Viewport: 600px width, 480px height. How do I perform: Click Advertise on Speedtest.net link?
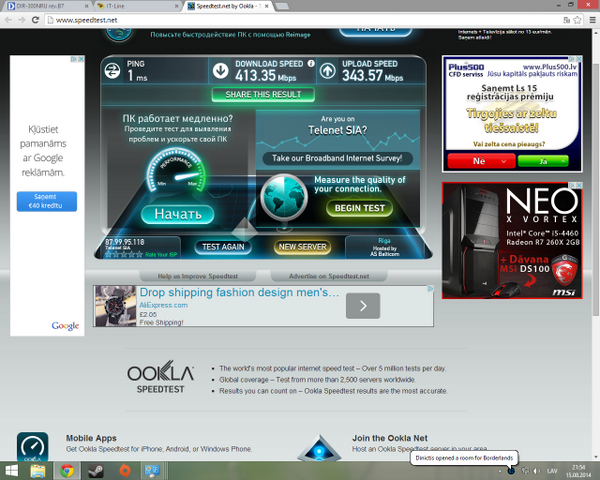pyautogui.click(x=329, y=276)
